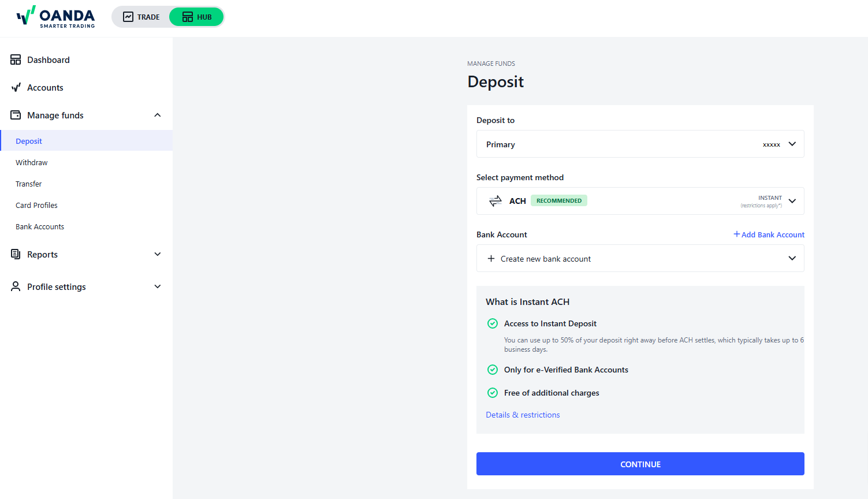
Task: Expand the Profile settings chevron
Action: pos(157,286)
